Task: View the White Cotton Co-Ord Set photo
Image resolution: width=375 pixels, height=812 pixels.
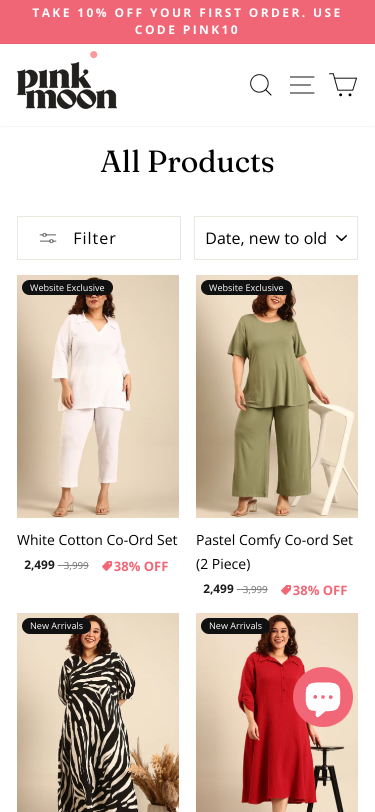Action: [x=98, y=396]
